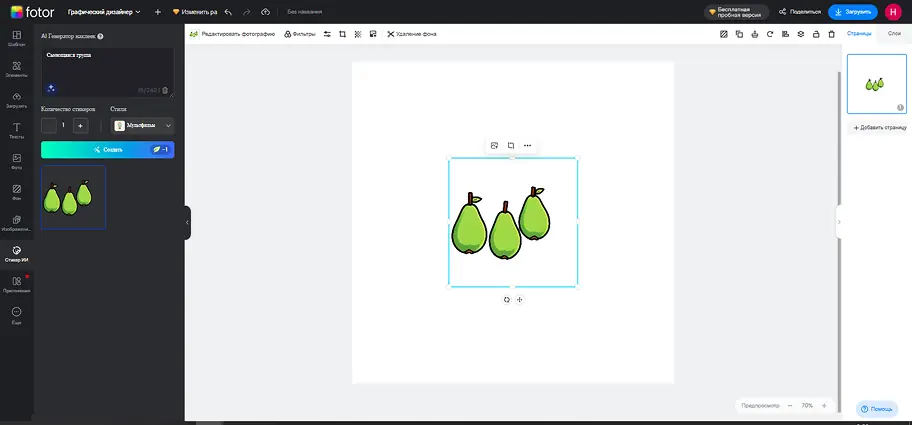Image resolution: width=912 pixels, height=425 pixels.
Task: Click the plus icon to create new design
Action: pos(158,12)
